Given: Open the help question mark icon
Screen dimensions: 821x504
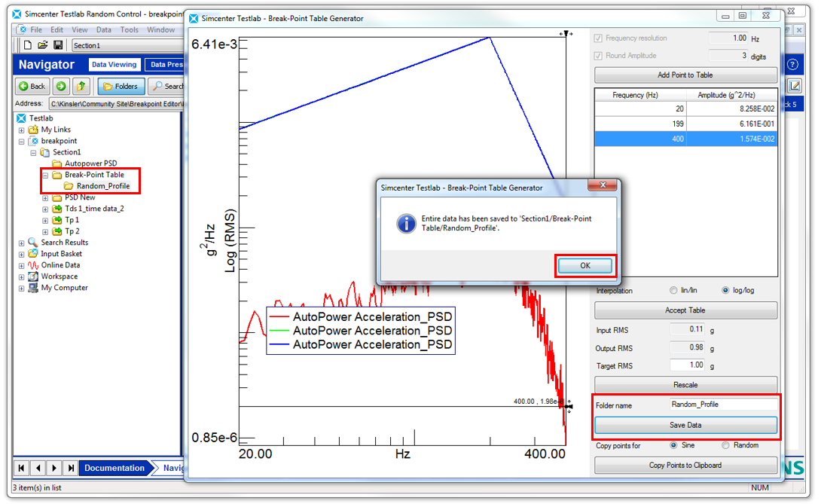Looking at the screenshot, I should (792, 65).
